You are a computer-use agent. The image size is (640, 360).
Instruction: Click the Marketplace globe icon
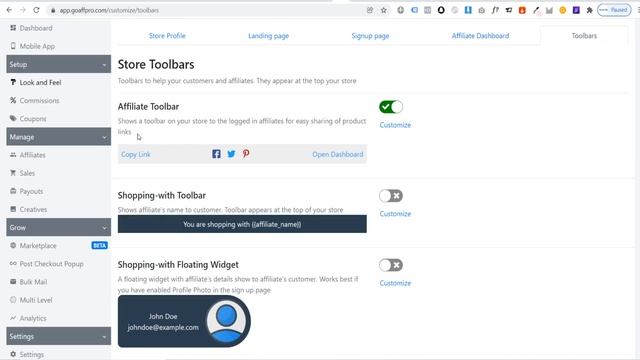tap(13, 245)
